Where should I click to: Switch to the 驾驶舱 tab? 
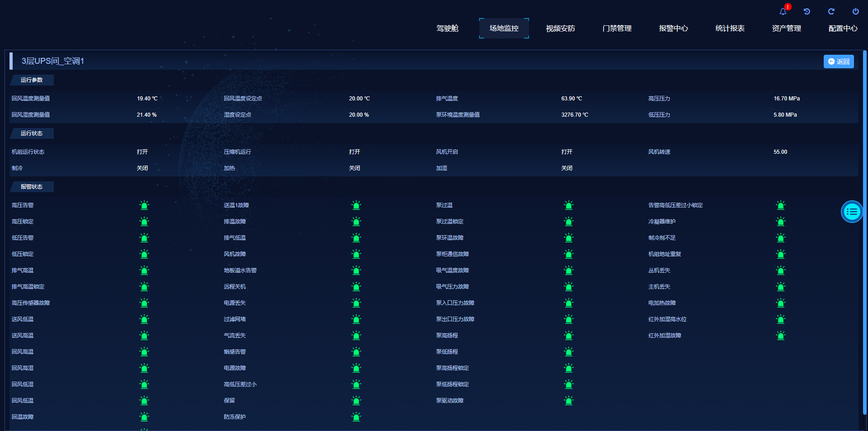point(447,28)
